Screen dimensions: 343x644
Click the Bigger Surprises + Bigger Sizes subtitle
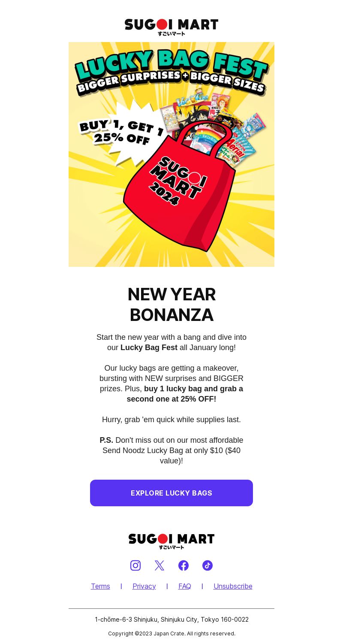click(x=171, y=82)
